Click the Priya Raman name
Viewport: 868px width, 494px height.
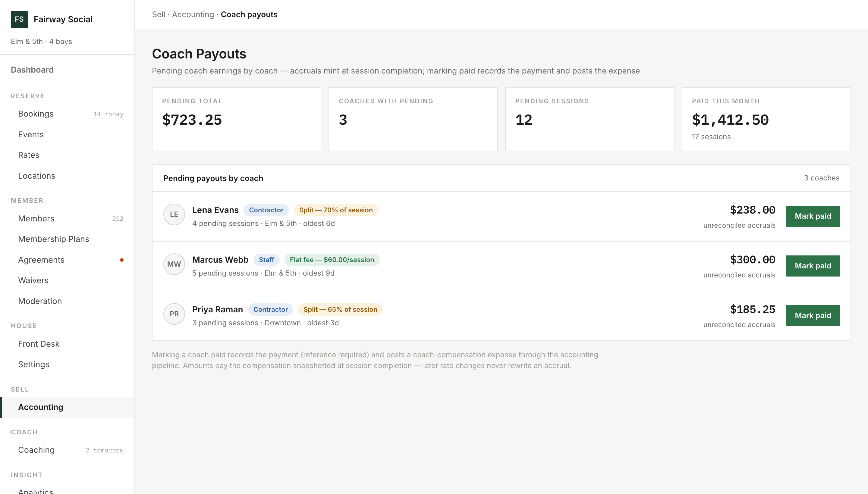coord(218,309)
